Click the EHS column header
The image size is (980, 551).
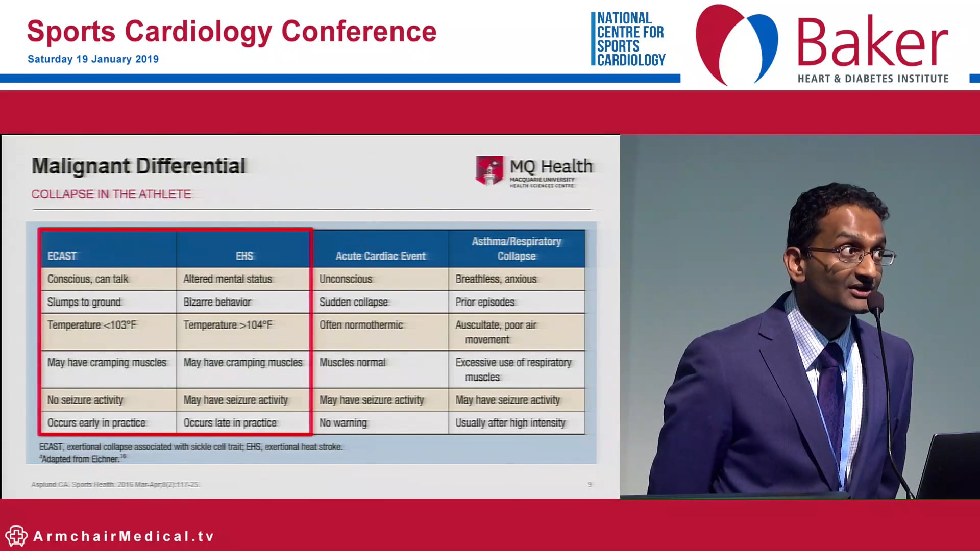click(x=244, y=256)
